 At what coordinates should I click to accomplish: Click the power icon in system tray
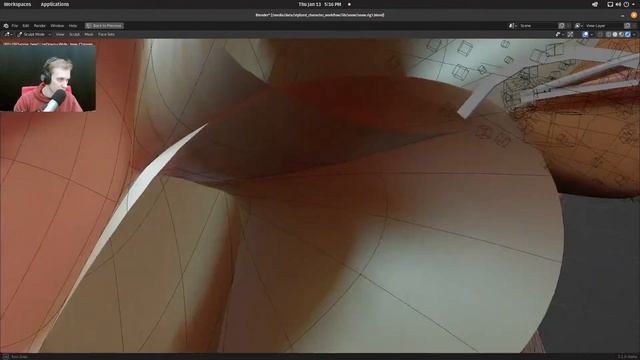click(x=626, y=4)
